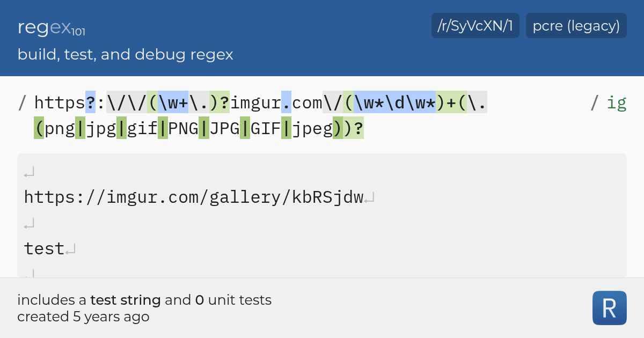Open the /r/SyVcXN/1 permalink badge
Screen dimensions: 644x338
point(475,25)
